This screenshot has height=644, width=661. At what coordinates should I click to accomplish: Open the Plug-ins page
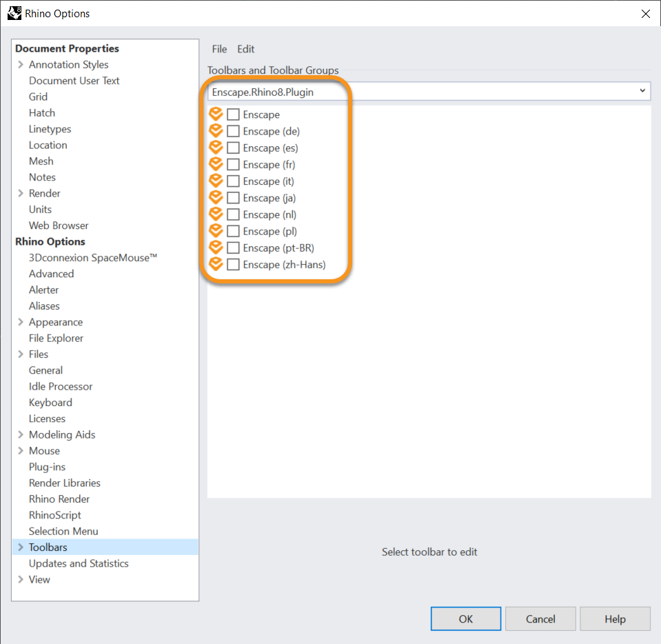(x=47, y=467)
